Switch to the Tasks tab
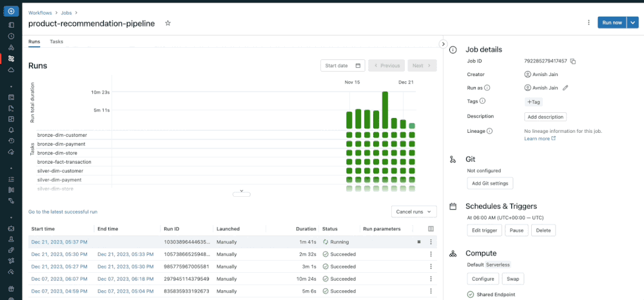 click(56, 41)
